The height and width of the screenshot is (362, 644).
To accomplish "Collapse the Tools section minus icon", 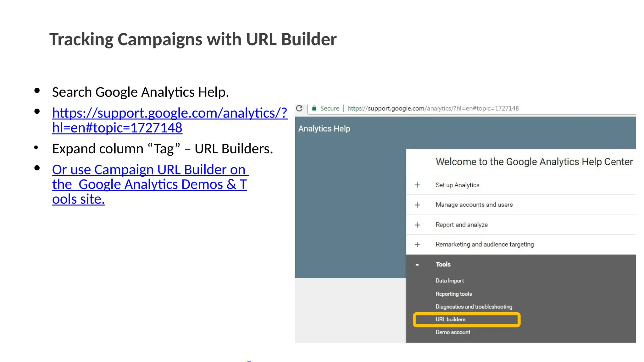I will pos(417,265).
